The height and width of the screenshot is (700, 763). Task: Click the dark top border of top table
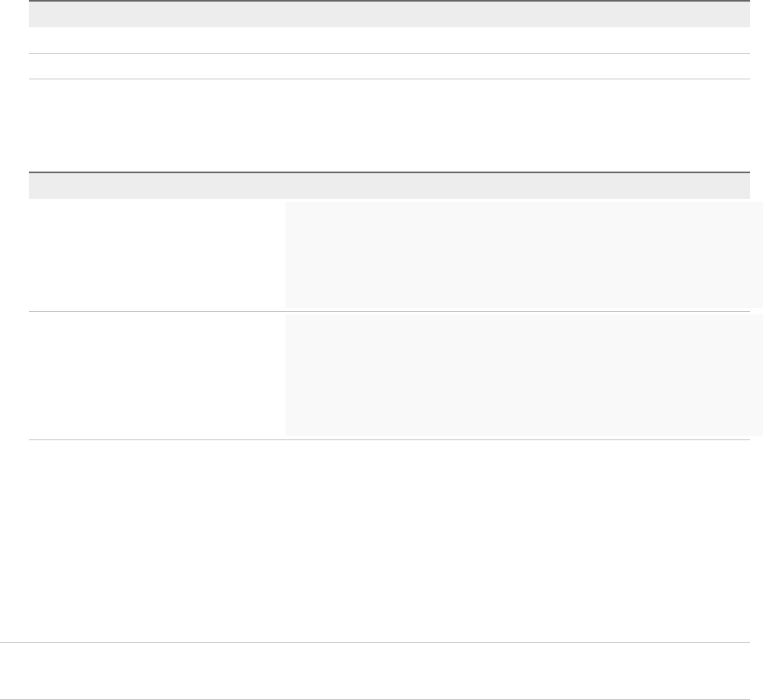(x=390, y=2)
